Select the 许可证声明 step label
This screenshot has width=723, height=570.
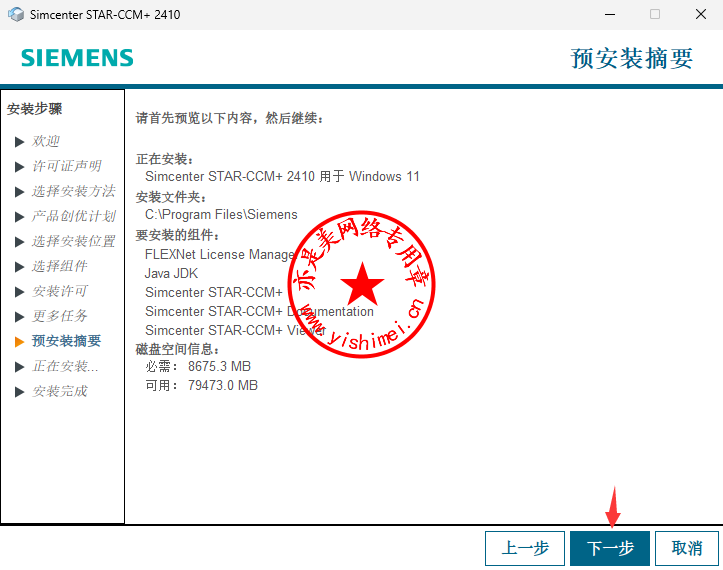coord(66,166)
